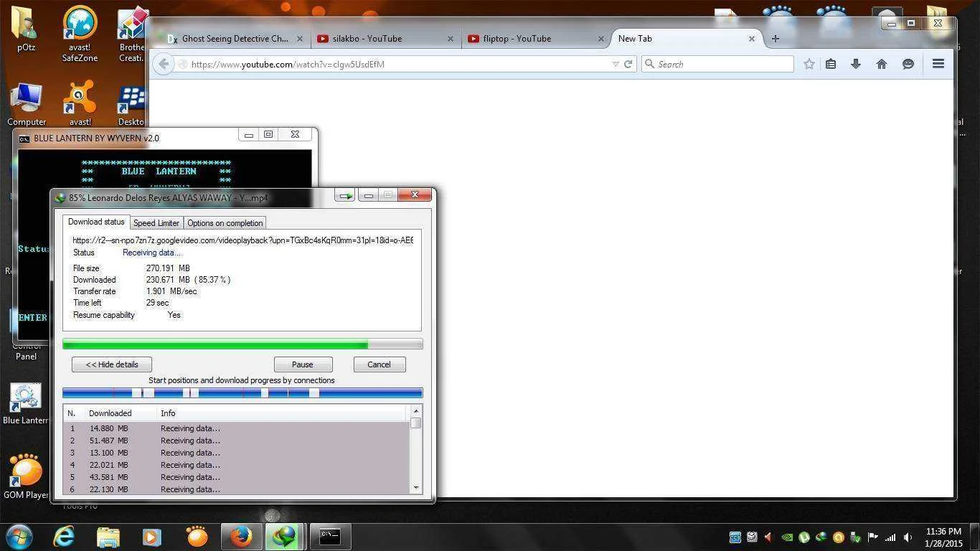The height and width of the screenshot is (551, 980).
Task: Open the NVIDIA tray icon
Action: (x=787, y=537)
